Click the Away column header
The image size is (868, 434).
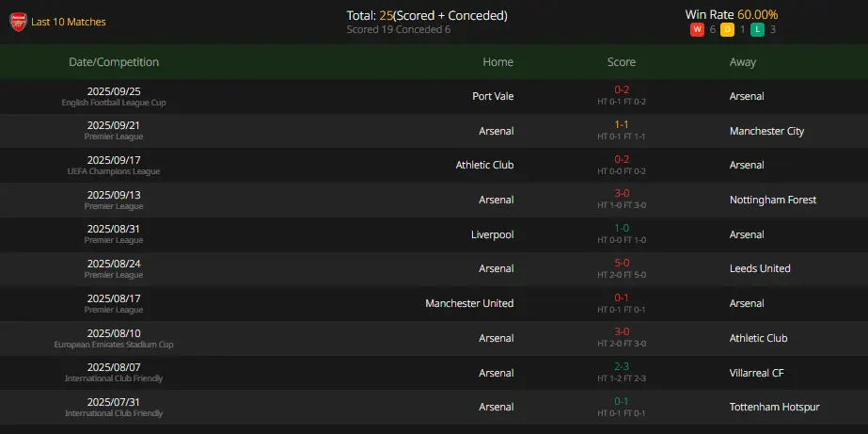[x=742, y=62]
